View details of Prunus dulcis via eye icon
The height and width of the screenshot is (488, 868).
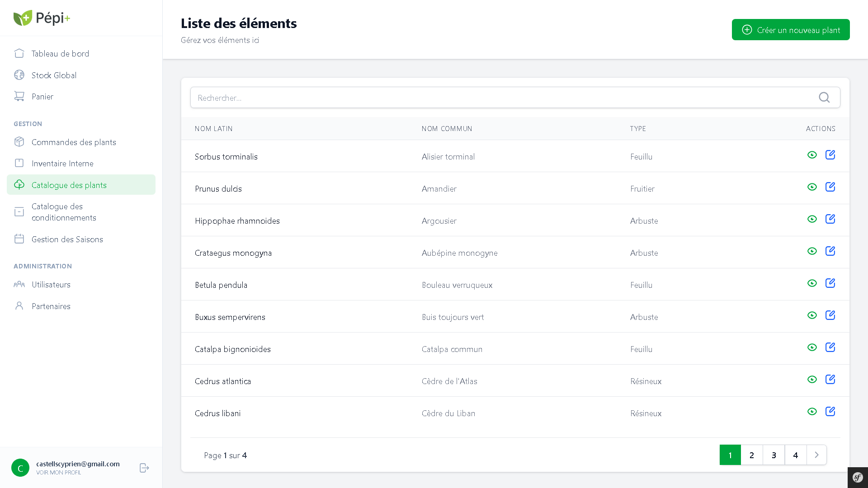tap(812, 187)
